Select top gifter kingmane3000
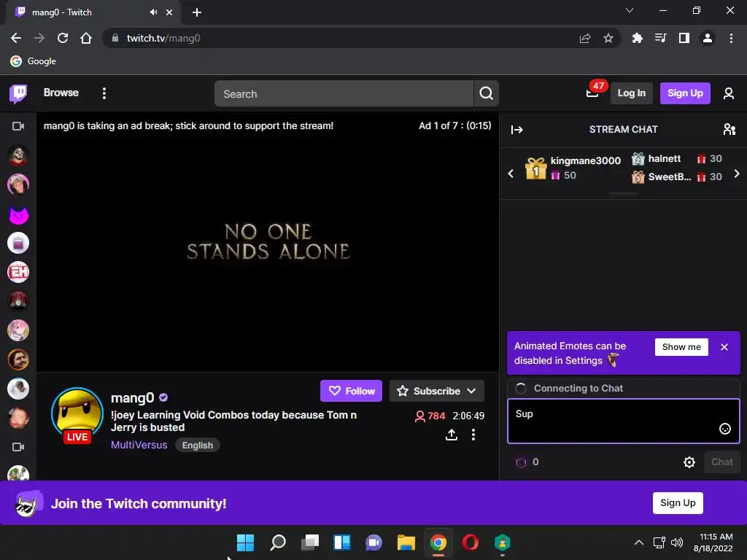The height and width of the screenshot is (560, 747). pos(572,168)
